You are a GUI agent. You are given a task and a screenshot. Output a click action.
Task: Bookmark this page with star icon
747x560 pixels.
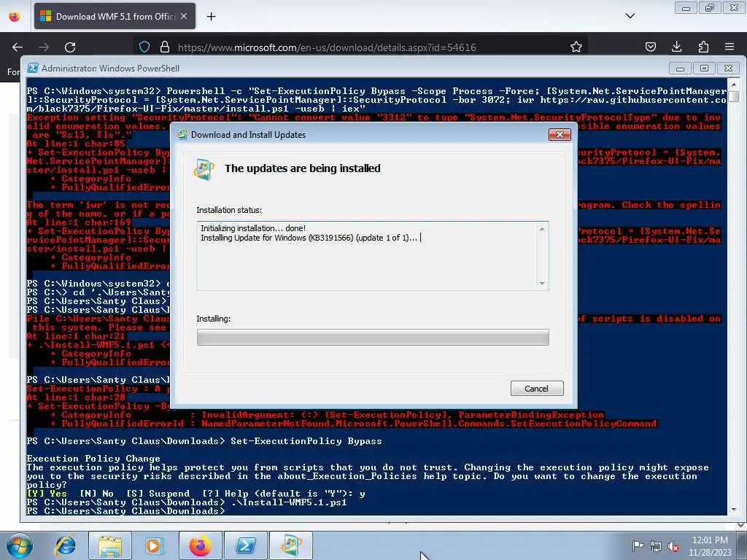pos(576,47)
